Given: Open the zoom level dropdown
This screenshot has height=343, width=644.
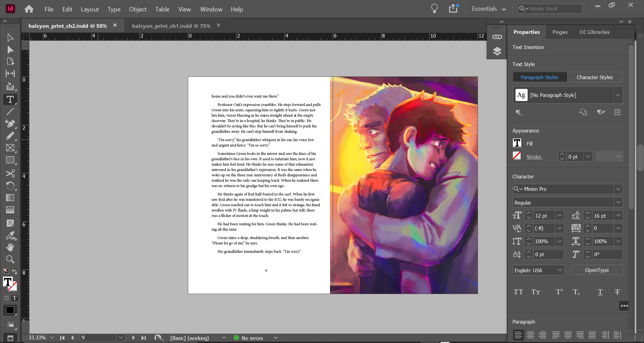Looking at the screenshot, I should tap(52, 338).
